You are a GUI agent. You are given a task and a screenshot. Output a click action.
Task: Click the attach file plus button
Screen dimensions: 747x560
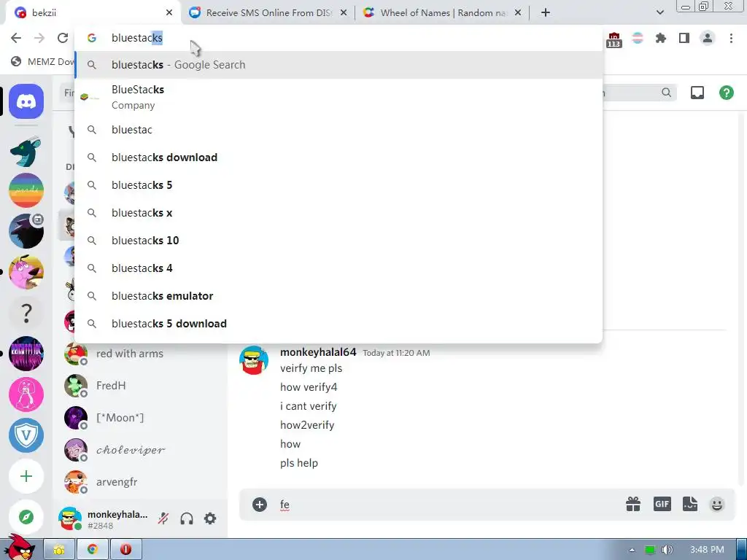[260, 505]
